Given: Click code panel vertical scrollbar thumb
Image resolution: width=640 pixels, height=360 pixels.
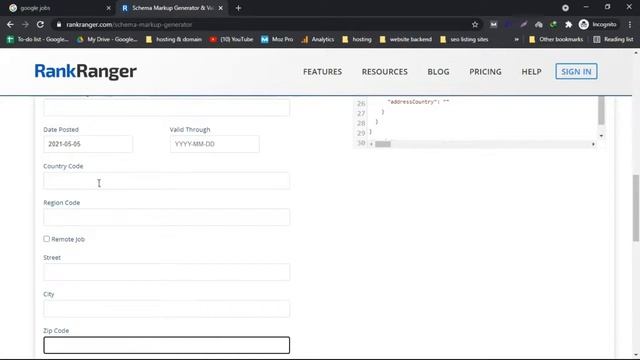Looking at the screenshot, I should [601, 110].
